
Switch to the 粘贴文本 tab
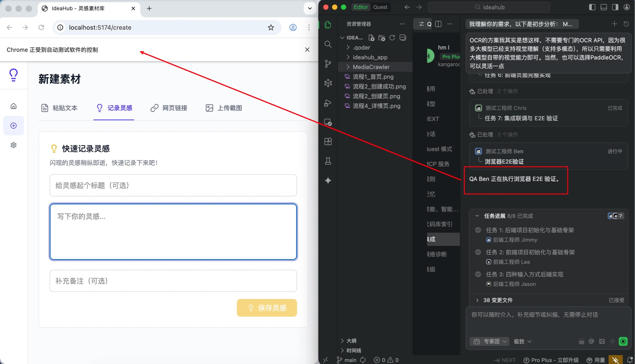pyautogui.click(x=59, y=108)
